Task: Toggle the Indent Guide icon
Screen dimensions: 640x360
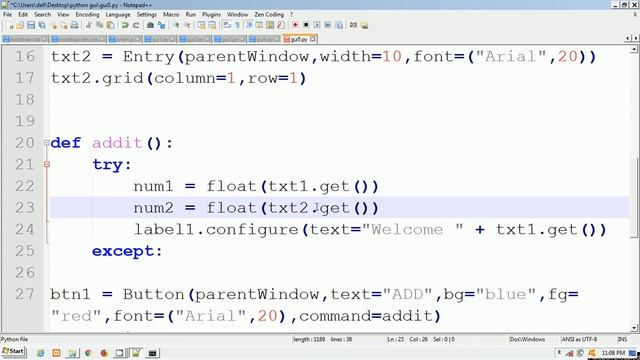Action: (x=249, y=25)
